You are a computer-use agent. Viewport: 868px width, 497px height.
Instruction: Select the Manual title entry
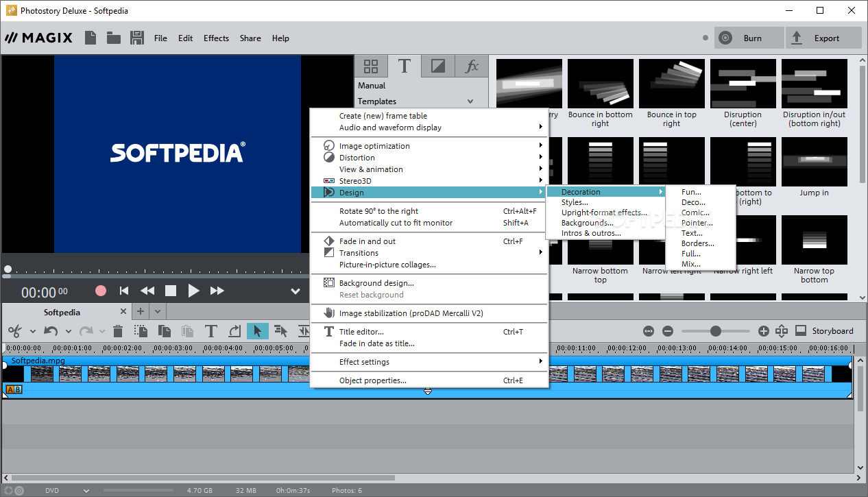pos(372,86)
